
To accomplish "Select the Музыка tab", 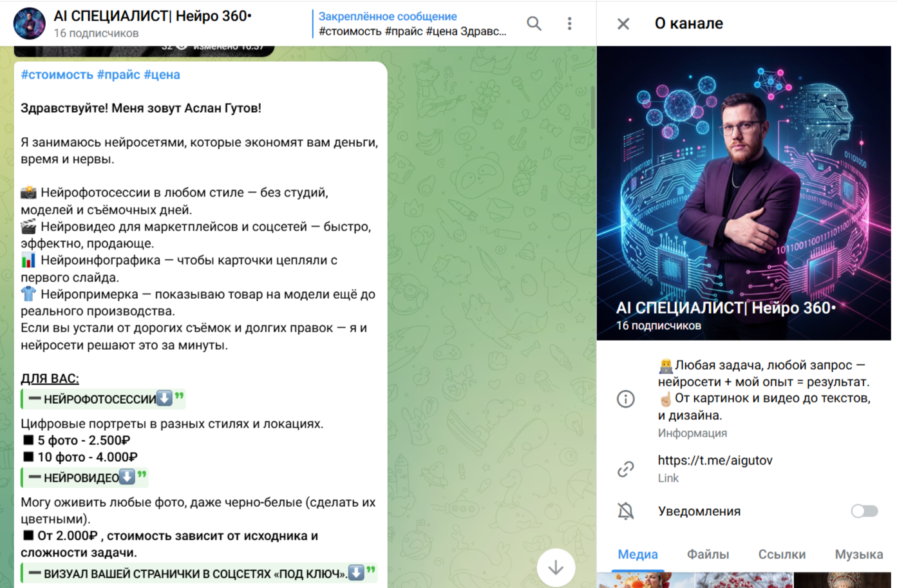I will [859, 555].
